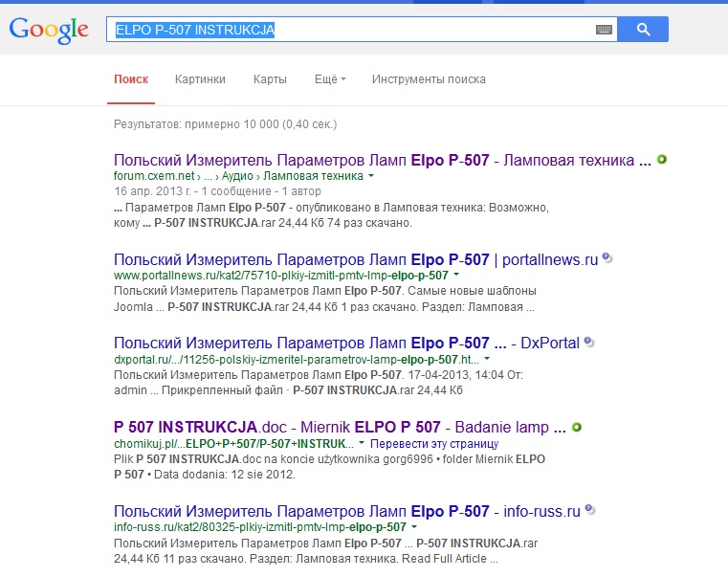Viewport: 728px width, 577px height.
Task: Expand dropdown arrow after portallnews.ru URL
Action: coord(456,275)
